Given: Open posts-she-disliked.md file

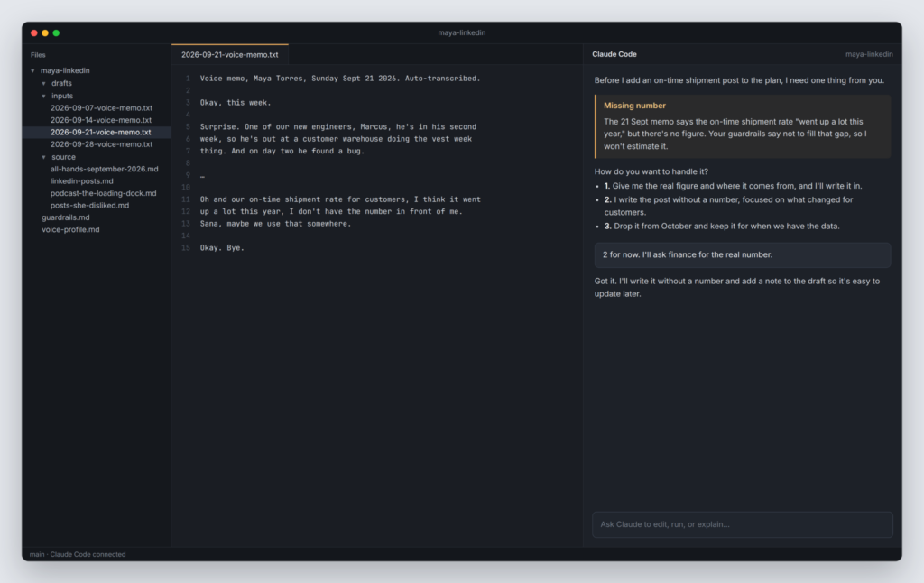Looking at the screenshot, I should point(89,205).
